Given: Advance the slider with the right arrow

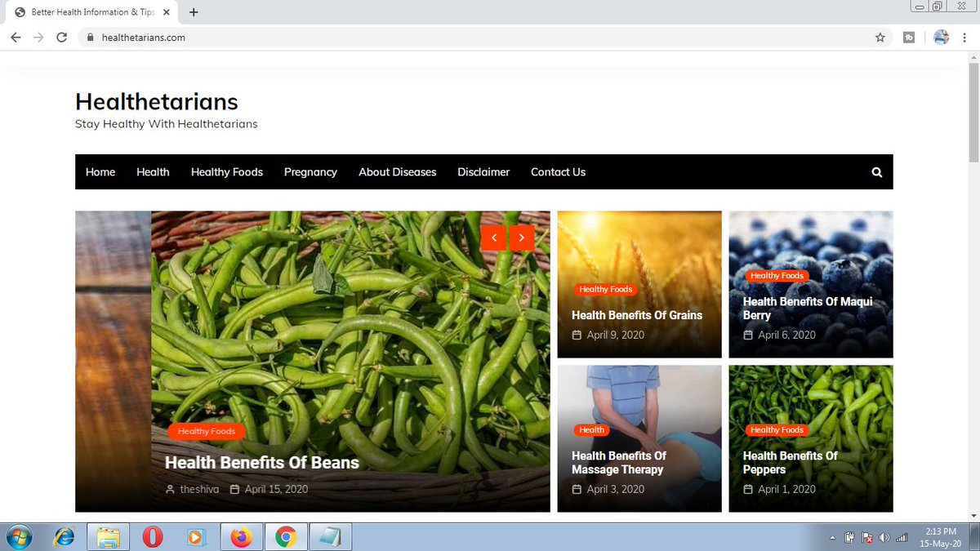Looking at the screenshot, I should (x=521, y=238).
